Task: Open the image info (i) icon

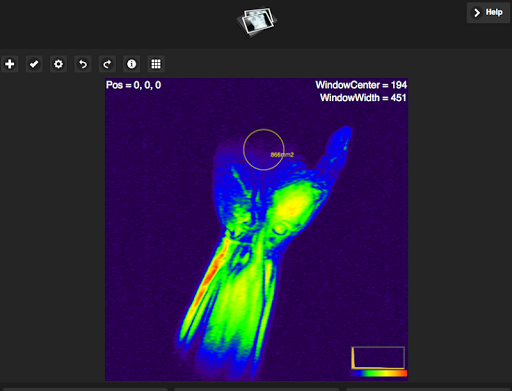Action: click(x=131, y=64)
